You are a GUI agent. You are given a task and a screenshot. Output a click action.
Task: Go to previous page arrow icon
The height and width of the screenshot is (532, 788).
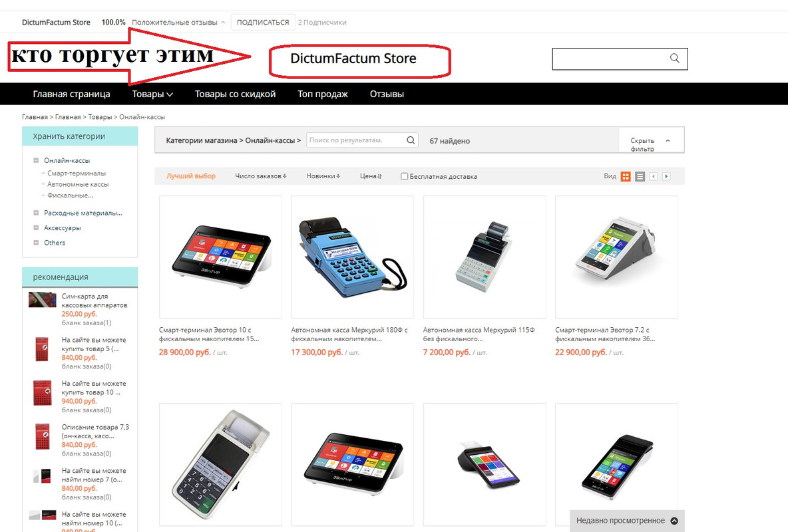pos(654,176)
